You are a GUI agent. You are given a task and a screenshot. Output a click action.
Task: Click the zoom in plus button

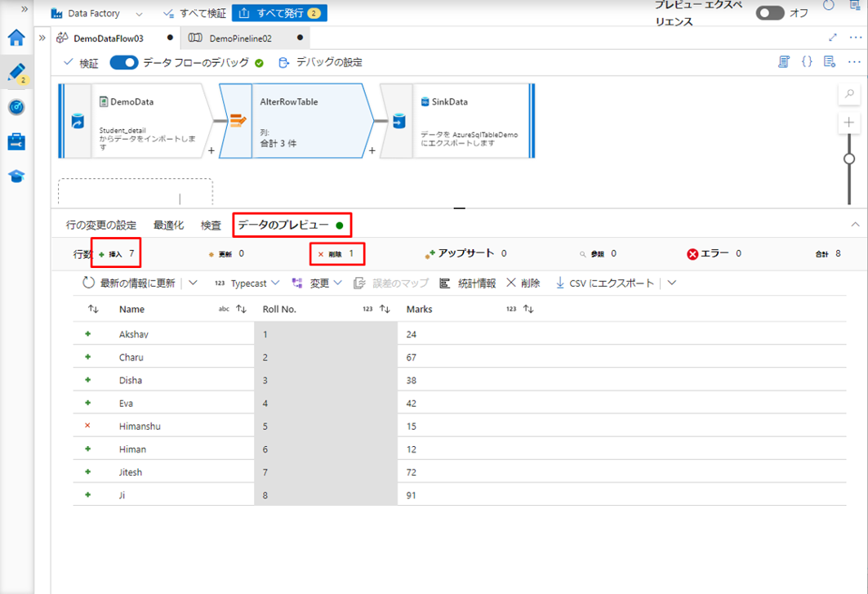849,123
